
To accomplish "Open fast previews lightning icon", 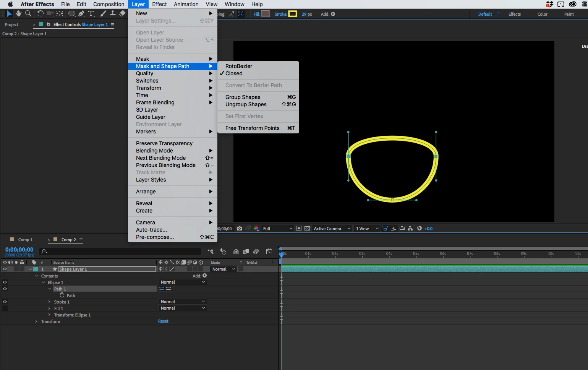I will (x=394, y=229).
